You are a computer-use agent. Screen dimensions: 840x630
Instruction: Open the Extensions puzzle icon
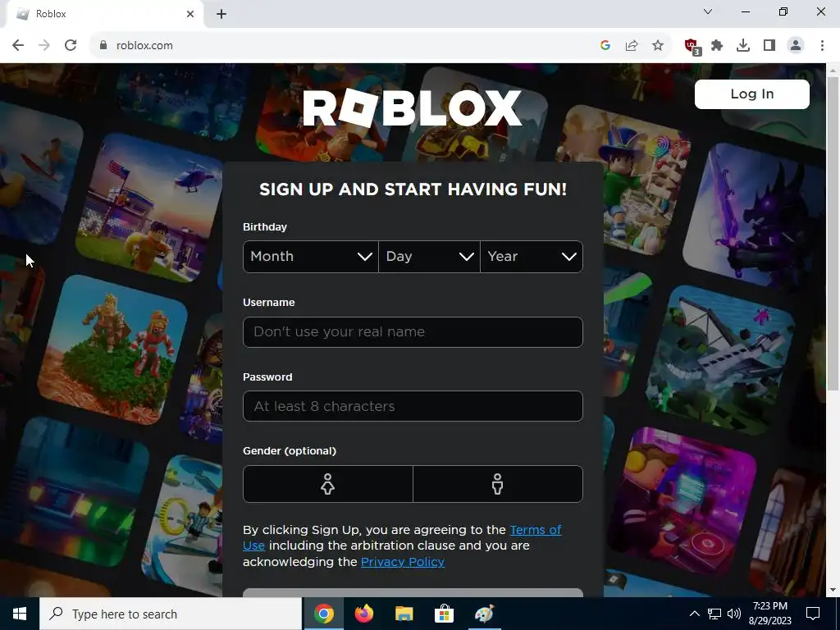[717, 46]
